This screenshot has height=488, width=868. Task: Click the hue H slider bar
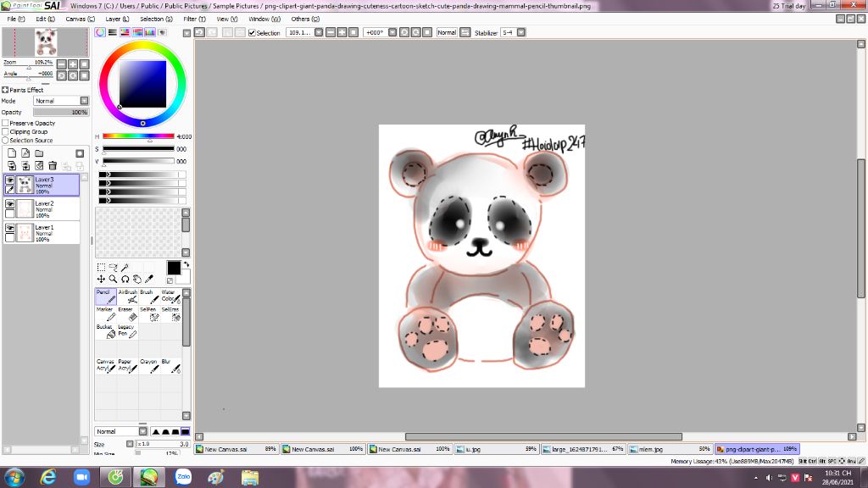(x=138, y=136)
